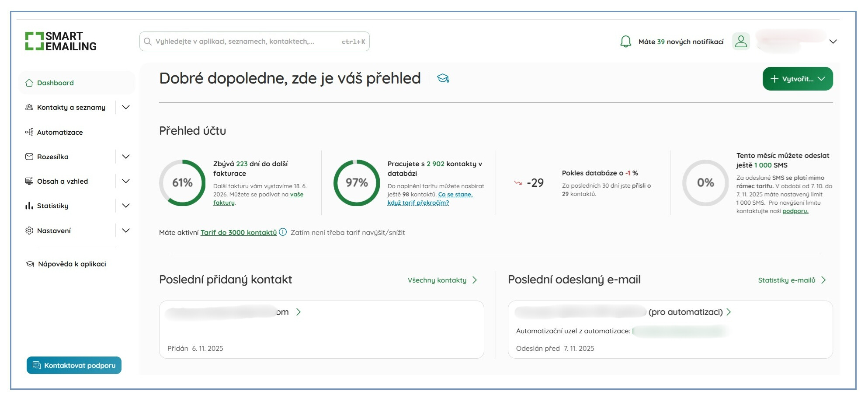Click the notification bell icon
Screen dimensions: 868x402
pos(625,42)
